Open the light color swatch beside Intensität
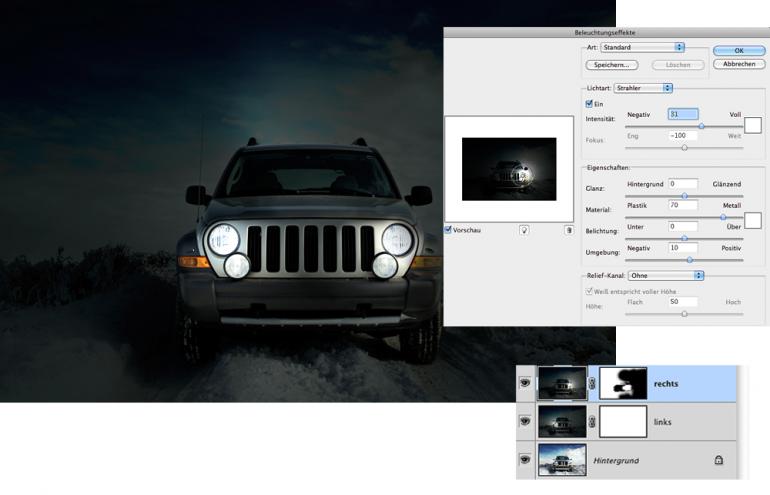 (x=753, y=125)
